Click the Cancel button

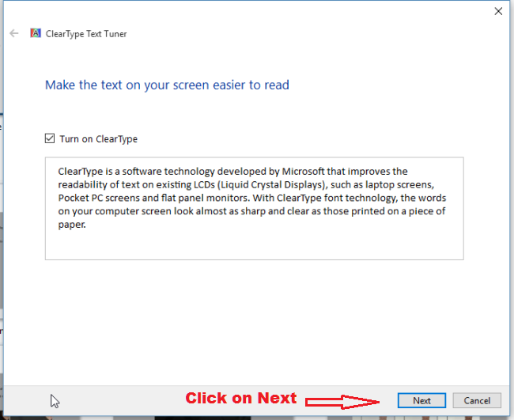pos(477,400)
